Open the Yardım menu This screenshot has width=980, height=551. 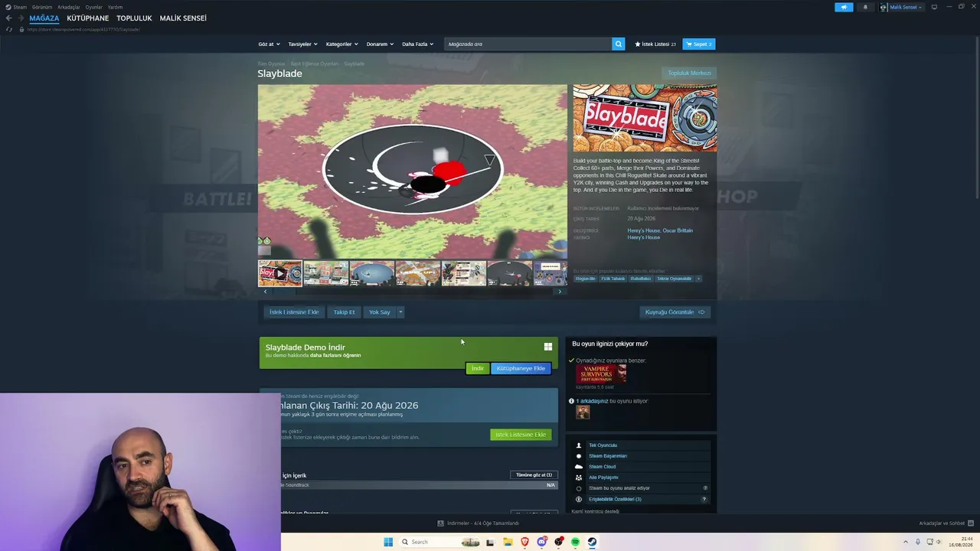coord(115,7)
